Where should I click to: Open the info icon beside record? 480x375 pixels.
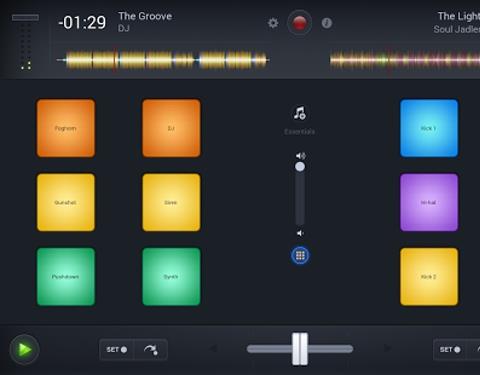pyautogui.click(x=327, y=23)
